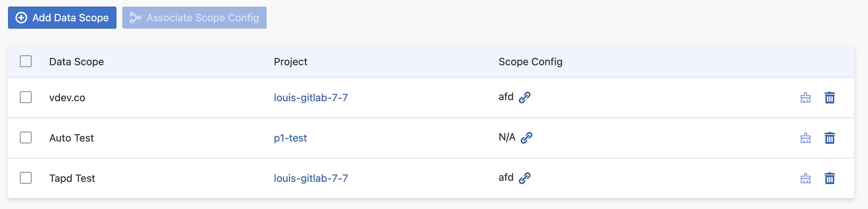
Task: Click the link icon beside vdev.co's afd config
Action: tap(525, 97)
